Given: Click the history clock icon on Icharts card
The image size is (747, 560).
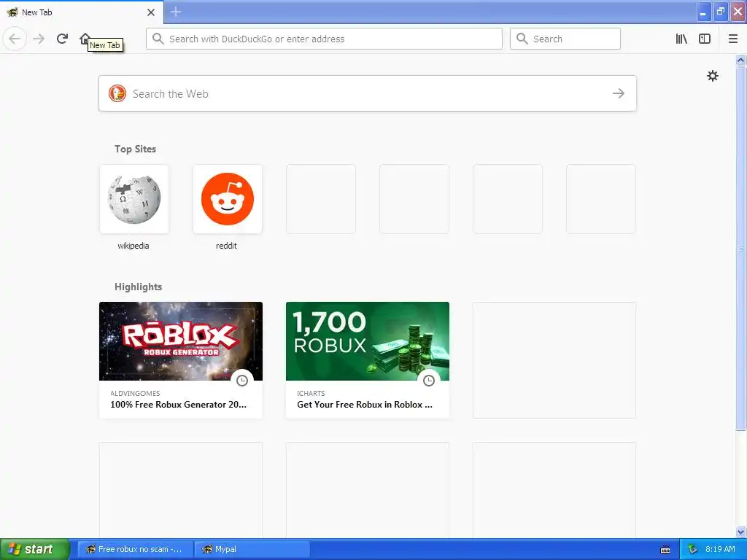Looking at the screenshot, I should [429, 381].
